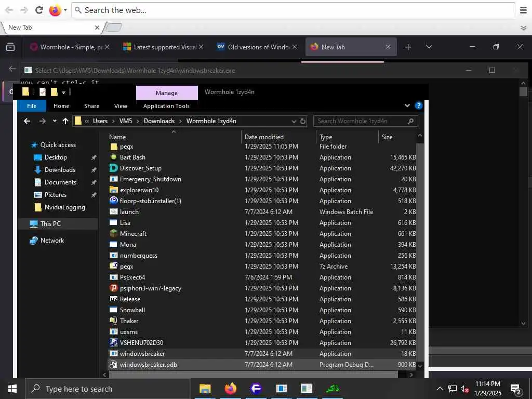Select the Discover_Setup file icon
The image size is (532, 399).
(114, 168)
